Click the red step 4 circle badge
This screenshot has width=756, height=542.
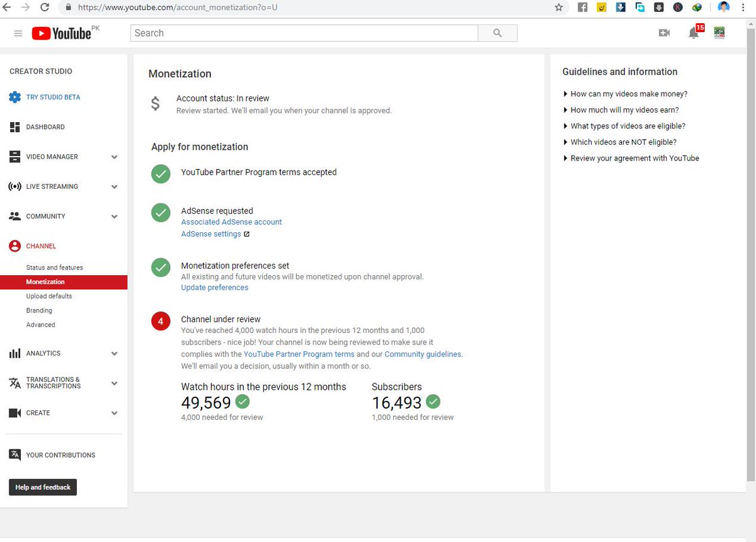161,321
